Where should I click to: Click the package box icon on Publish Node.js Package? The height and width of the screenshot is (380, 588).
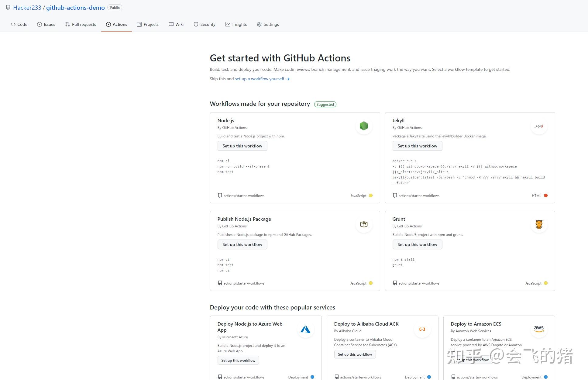tap(364, 224)
